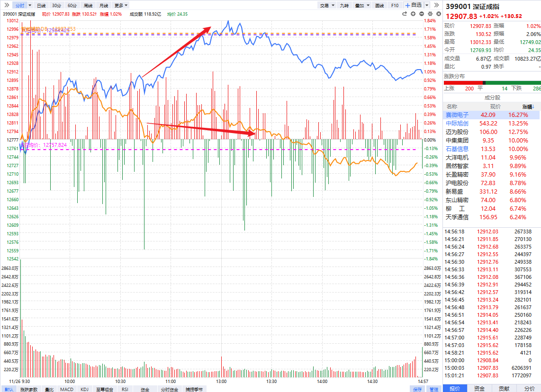Screen dimensions: 541x392
Task: Switch to 周线 weekly chart
Action: click(88, 6)
